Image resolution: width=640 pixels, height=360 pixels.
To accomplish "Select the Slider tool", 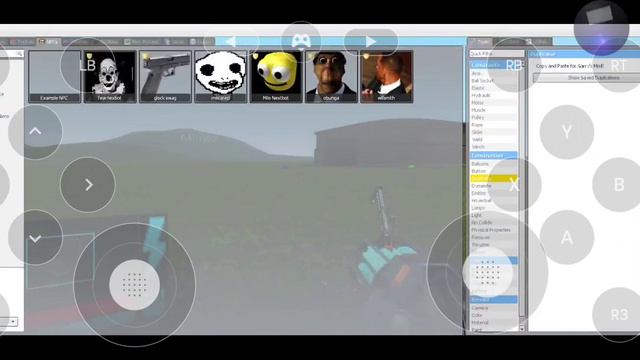I will point(494,132).
